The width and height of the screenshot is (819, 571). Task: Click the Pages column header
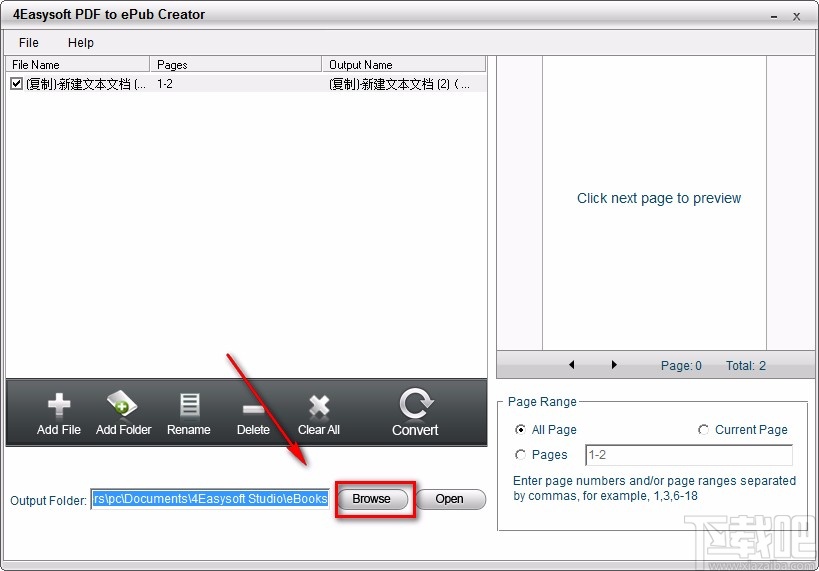pos(236,64)
